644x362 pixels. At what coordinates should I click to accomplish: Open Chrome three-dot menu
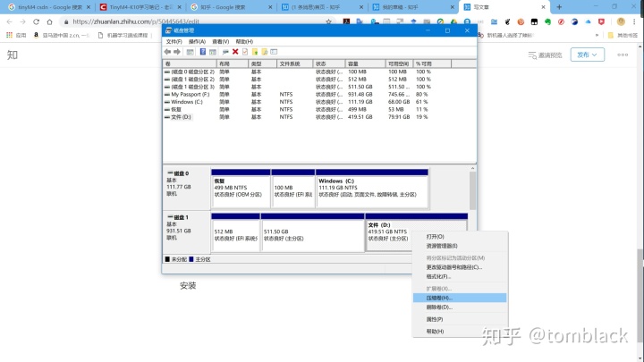(634, 21)
